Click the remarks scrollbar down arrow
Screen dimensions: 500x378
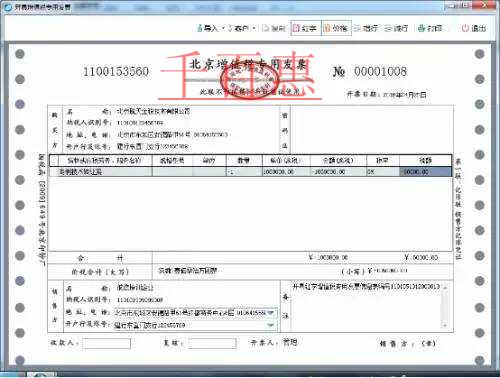(x=445, y=325)
